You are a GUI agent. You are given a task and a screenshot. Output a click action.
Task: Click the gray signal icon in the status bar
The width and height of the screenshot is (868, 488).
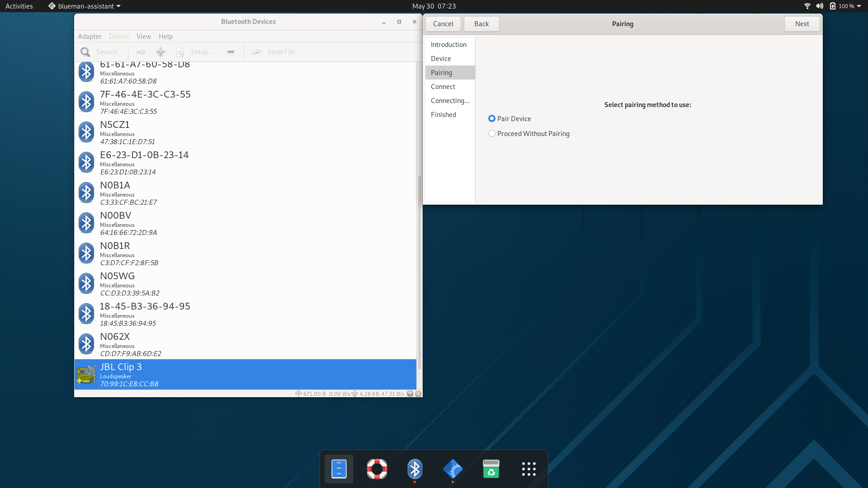[x=410, y=394]
